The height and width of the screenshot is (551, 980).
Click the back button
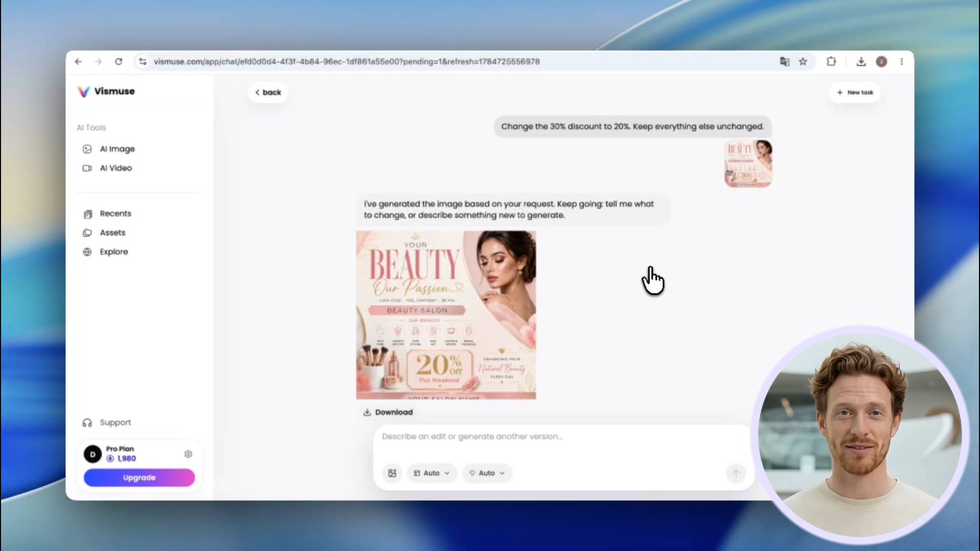click(268, 92)
